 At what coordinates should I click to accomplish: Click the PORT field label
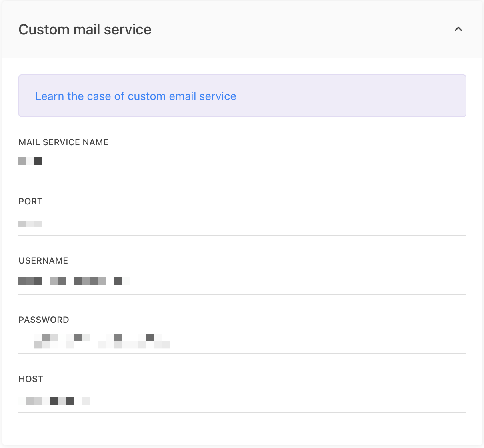coord(30,202)
